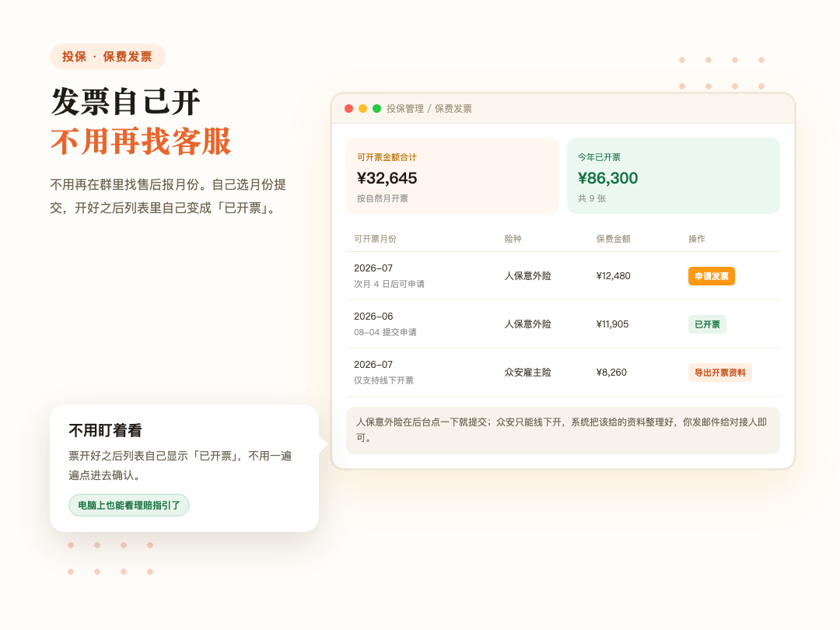Click the 不用盯着看 card heading
Viewport: 840px width, 630px height.
(x=105, y=430)
